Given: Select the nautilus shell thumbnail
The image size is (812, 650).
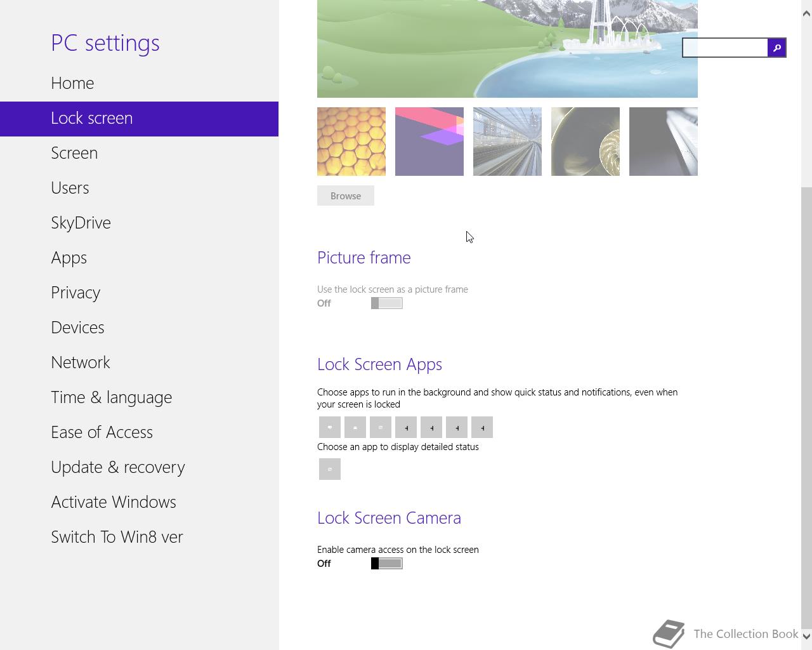Looking at the screenshot, I should (x=586, y=142).
